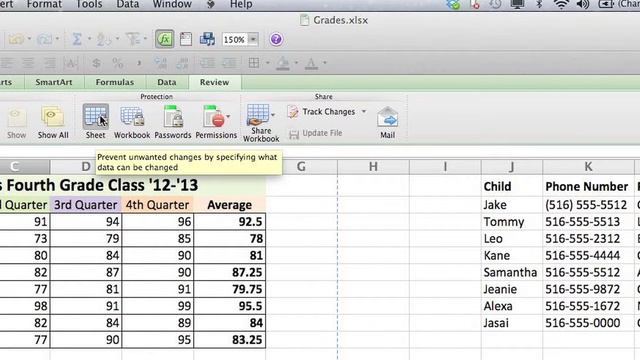Select the '4th Quarter' header cell
This screenshot has width=640, height=360.
tap(158, 204)
